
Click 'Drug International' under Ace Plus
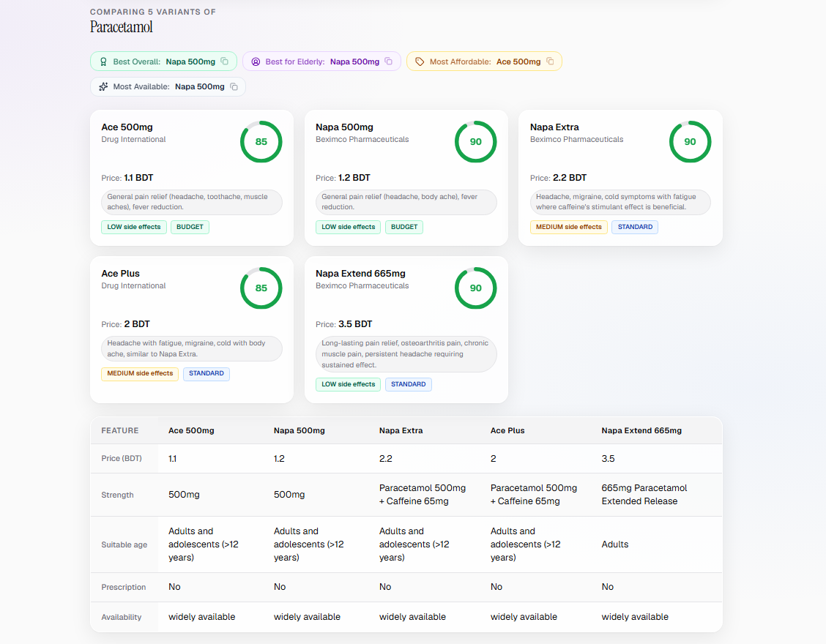133,286
